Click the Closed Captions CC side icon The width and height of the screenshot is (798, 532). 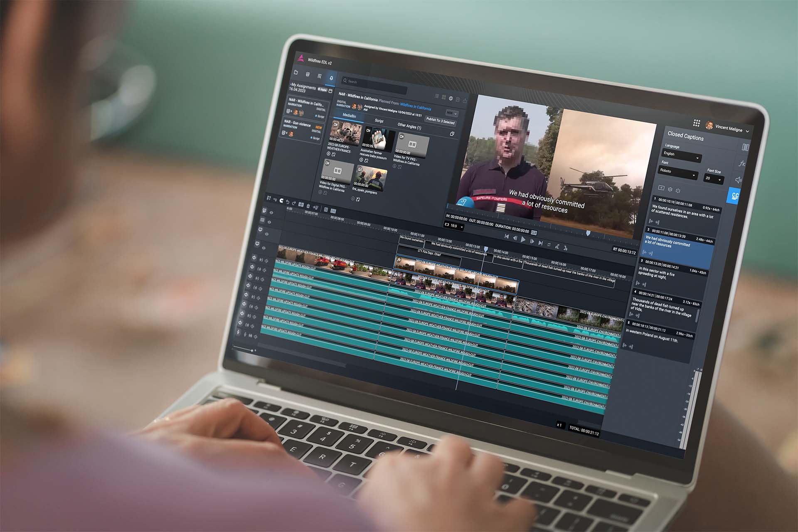pyautogui.click(x=734, y=196)
